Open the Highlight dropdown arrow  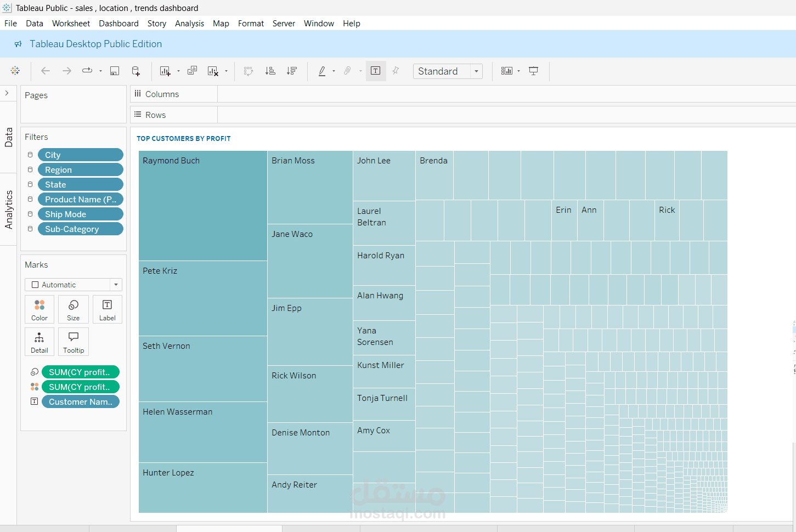point(334,71)
